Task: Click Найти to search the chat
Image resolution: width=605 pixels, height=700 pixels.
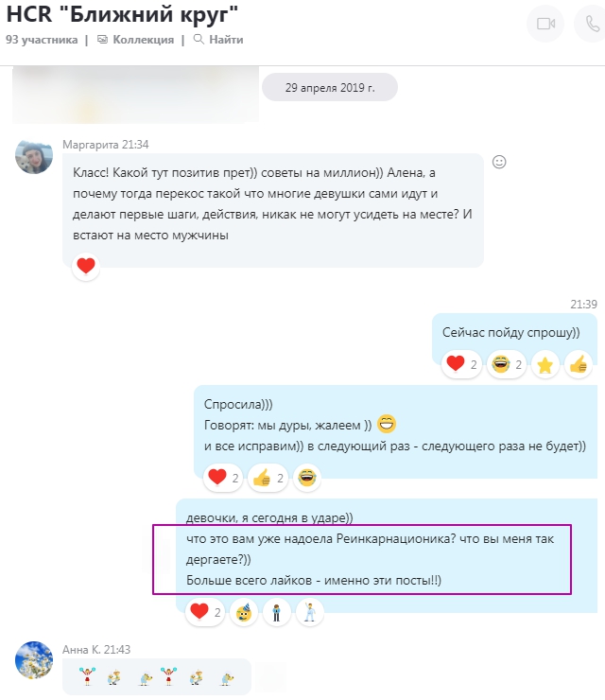Action: 218,40
